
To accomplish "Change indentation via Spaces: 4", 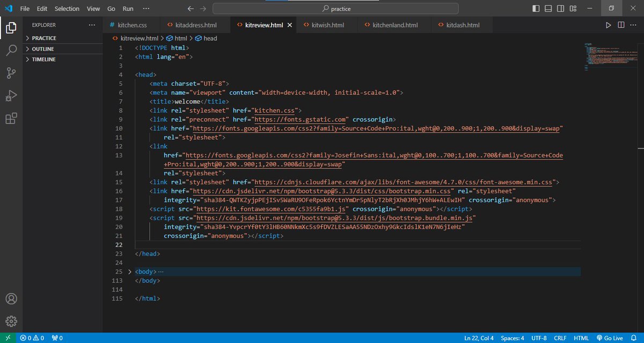I will pos(513,338).
